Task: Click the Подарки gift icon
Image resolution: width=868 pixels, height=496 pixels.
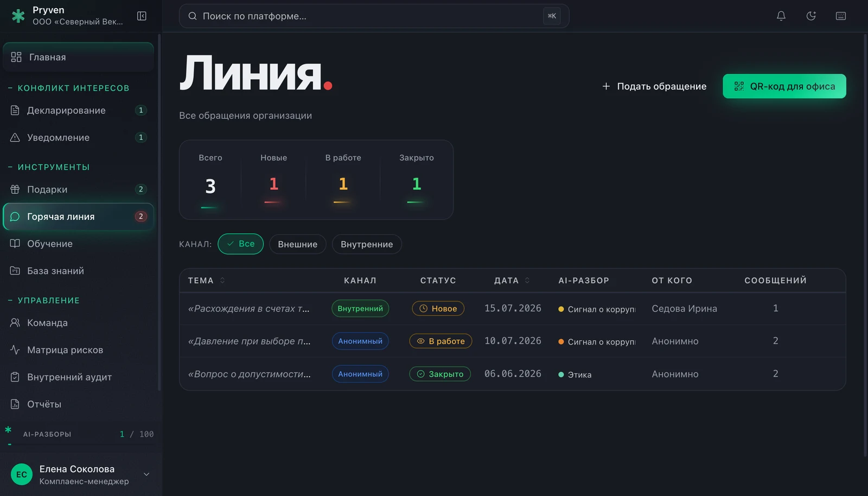Action: 15,189
